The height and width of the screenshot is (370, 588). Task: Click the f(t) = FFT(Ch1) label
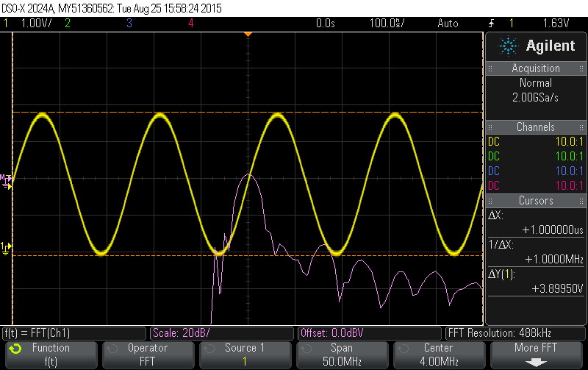(x=74, y=332)
